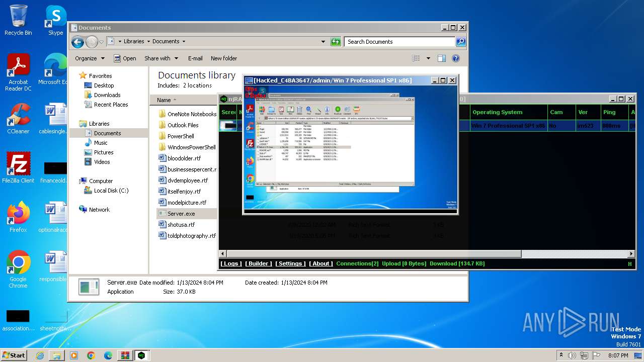Screen dimensions: 644x362
Task: Select the toldphotography.rtf file
Action: tap(187, 236)
